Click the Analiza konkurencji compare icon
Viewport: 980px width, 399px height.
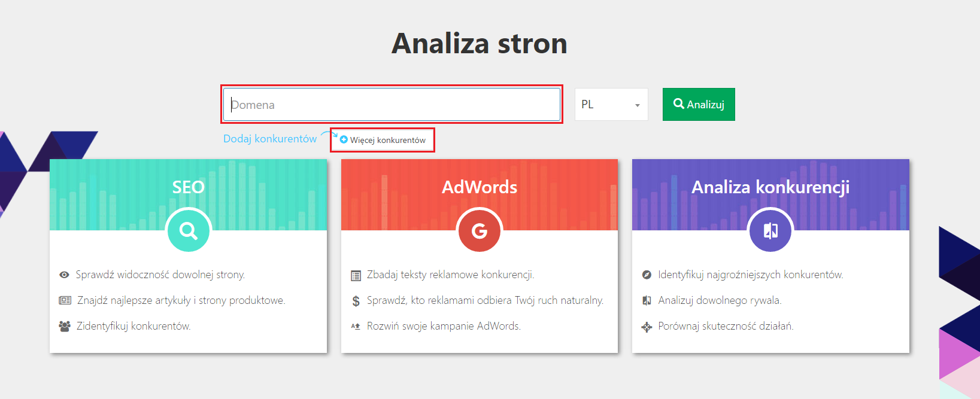[x=770, y=230]
